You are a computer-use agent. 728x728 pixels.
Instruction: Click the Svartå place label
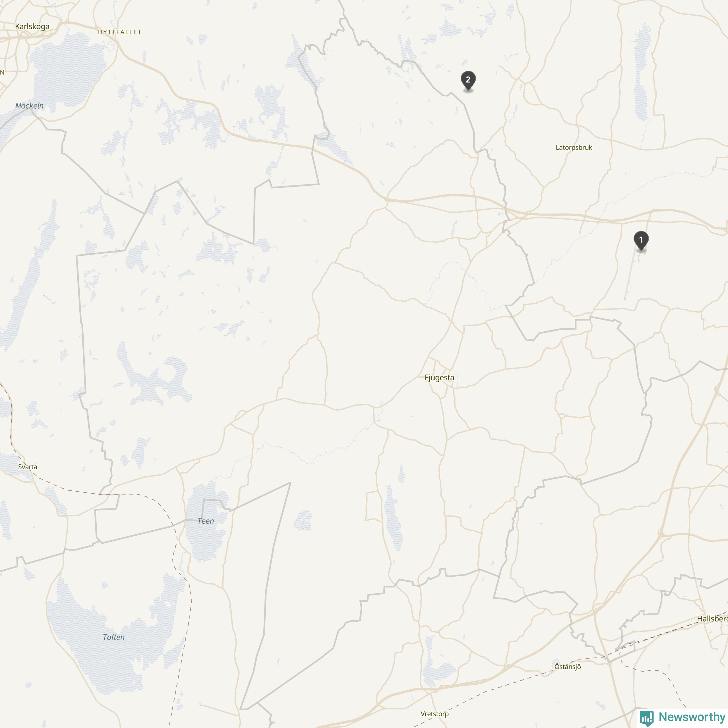click(28, 466)
